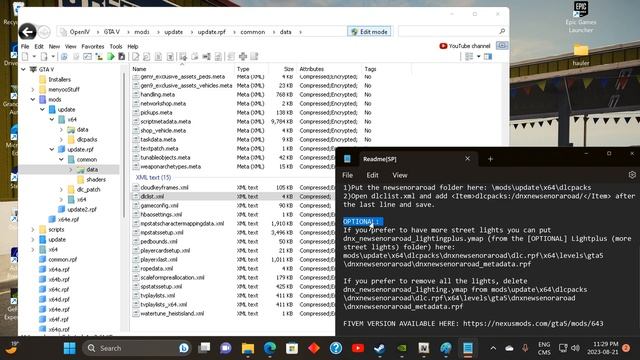This screenshot has width=640, height=360.
Task: Click the new file toolbar icon
Action: 25,56
